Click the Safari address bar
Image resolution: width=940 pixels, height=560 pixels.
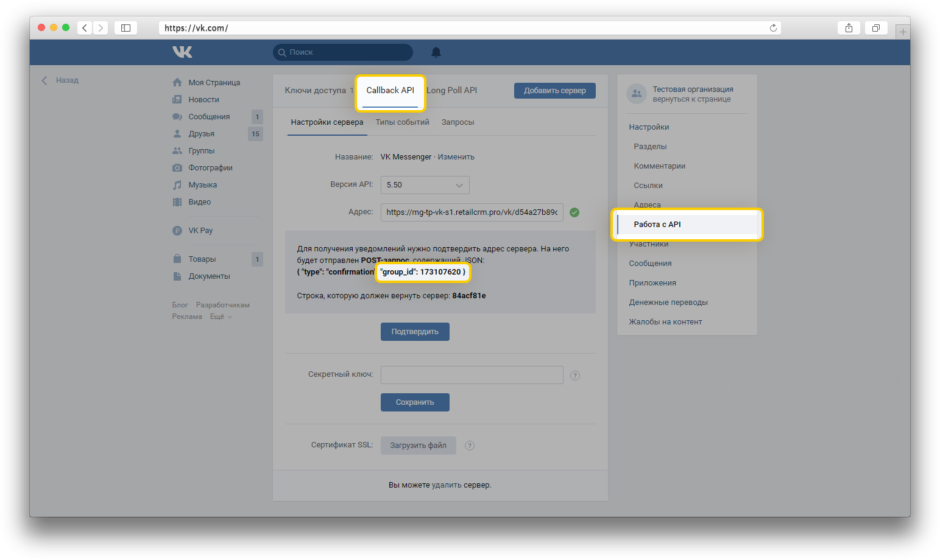(470, 28)
